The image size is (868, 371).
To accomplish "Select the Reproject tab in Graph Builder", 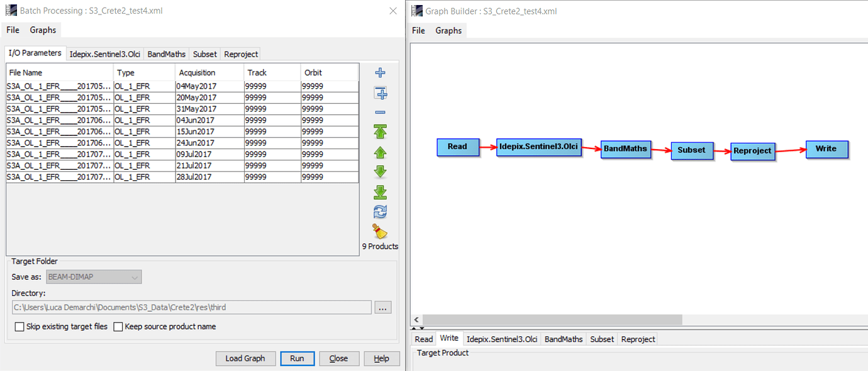I will coord(638,339).
